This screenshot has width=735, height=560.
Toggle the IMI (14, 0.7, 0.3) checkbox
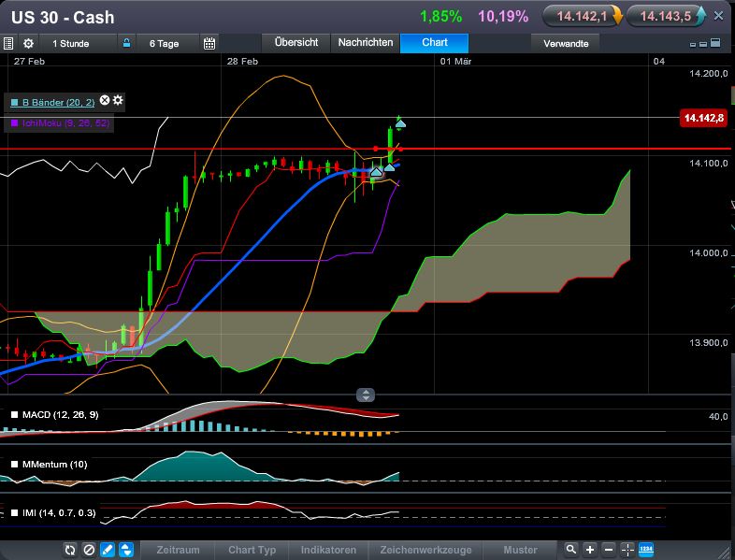(15, 513)
